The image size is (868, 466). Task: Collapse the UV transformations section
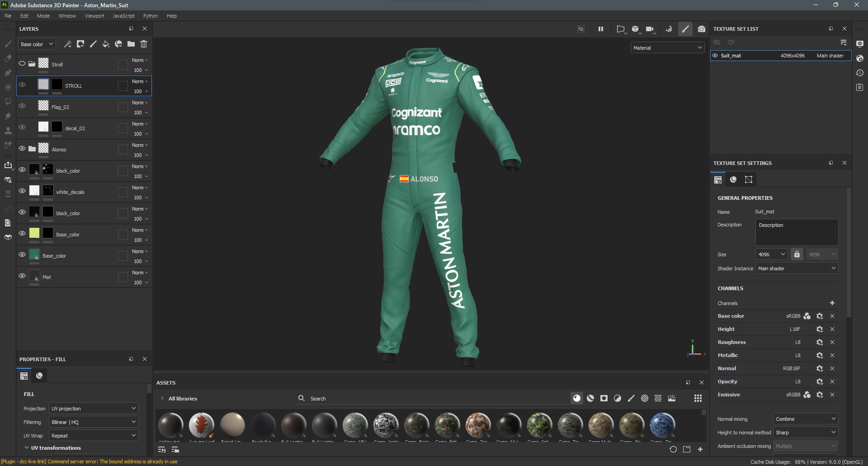coord(27,447)
